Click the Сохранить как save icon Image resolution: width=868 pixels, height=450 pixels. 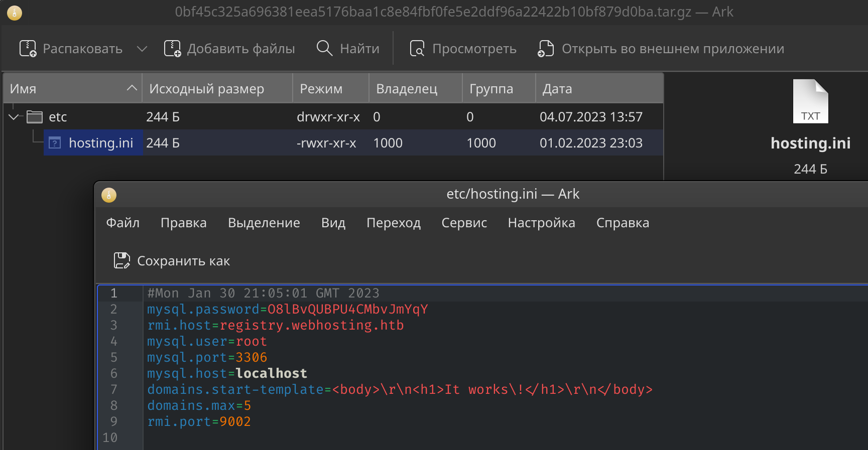pyautogui.click(x=122, y=261)
